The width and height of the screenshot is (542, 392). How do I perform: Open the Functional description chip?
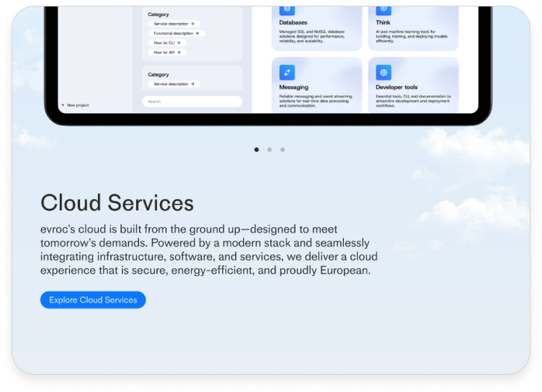tap(177, 34)
